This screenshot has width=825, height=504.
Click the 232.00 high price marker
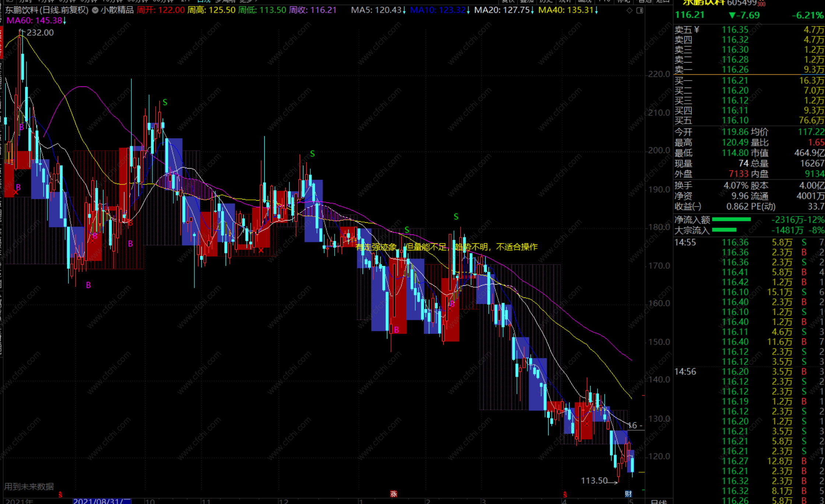[40, 33]
